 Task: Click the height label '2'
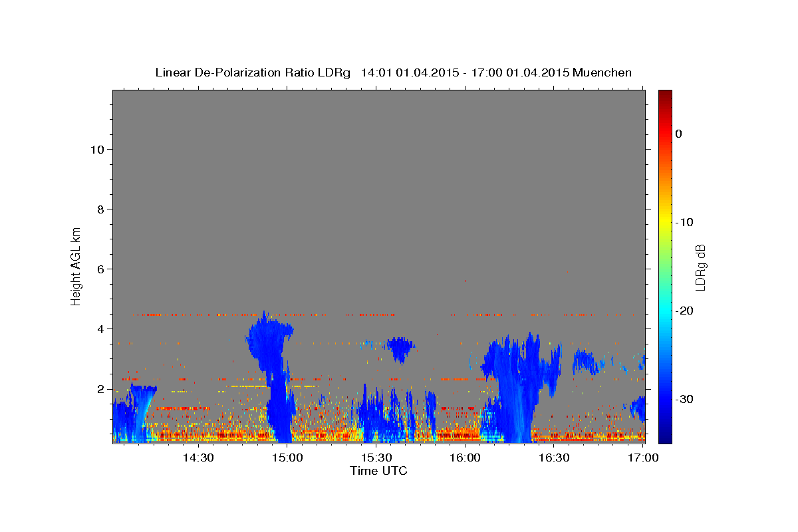pos(99,389)
